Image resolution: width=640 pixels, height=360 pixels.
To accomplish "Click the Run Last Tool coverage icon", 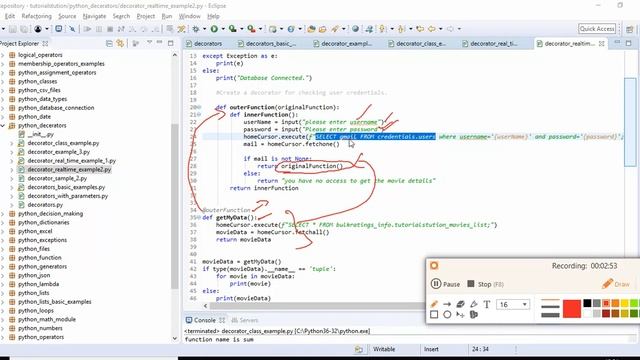I will [233, 29].
